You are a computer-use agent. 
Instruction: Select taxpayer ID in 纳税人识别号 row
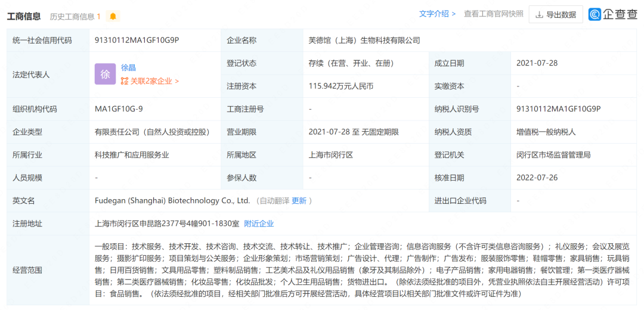pos(559,109)
